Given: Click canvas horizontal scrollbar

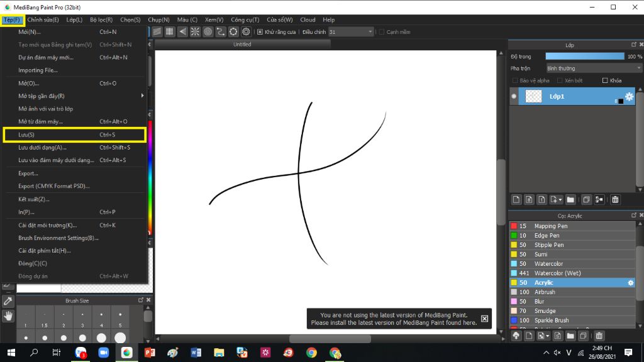Looking at the screenshot, I should pos(330,339).
